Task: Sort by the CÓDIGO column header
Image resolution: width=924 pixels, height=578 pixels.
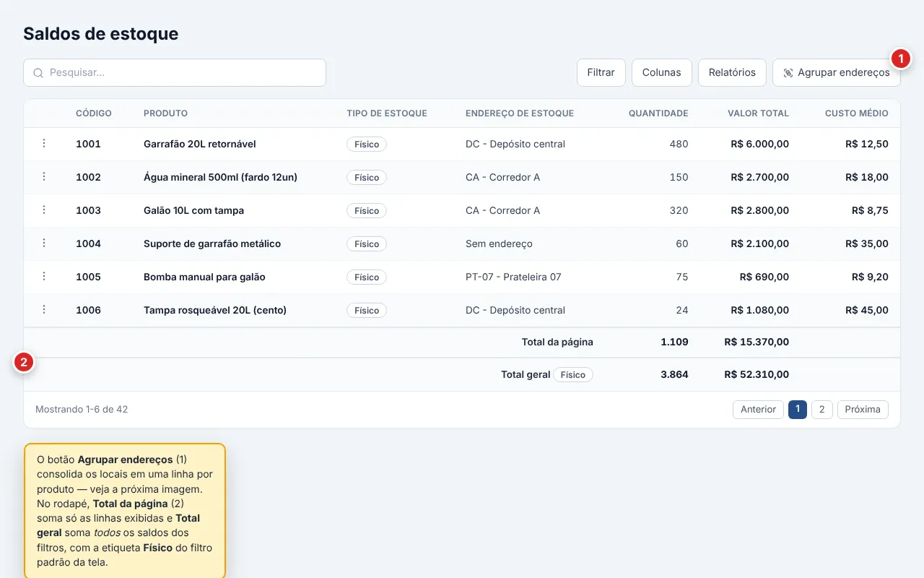Action: point(94,113)
